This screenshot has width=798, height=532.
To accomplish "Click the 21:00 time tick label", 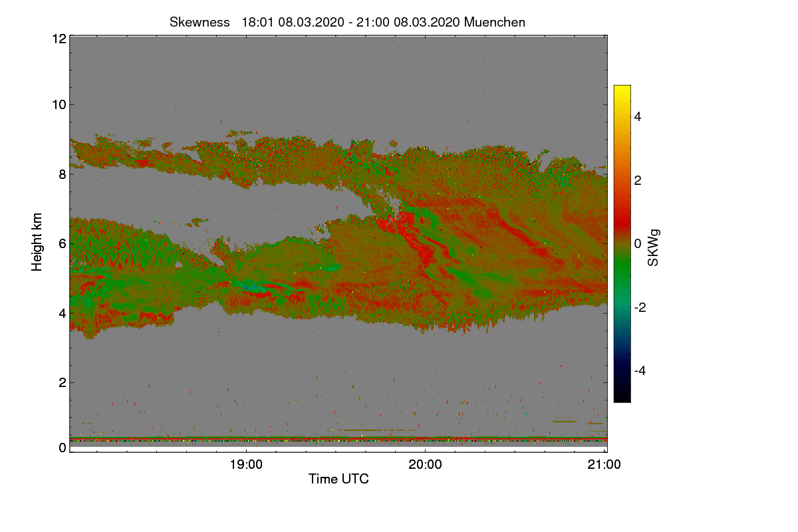I will click(604, 464).
